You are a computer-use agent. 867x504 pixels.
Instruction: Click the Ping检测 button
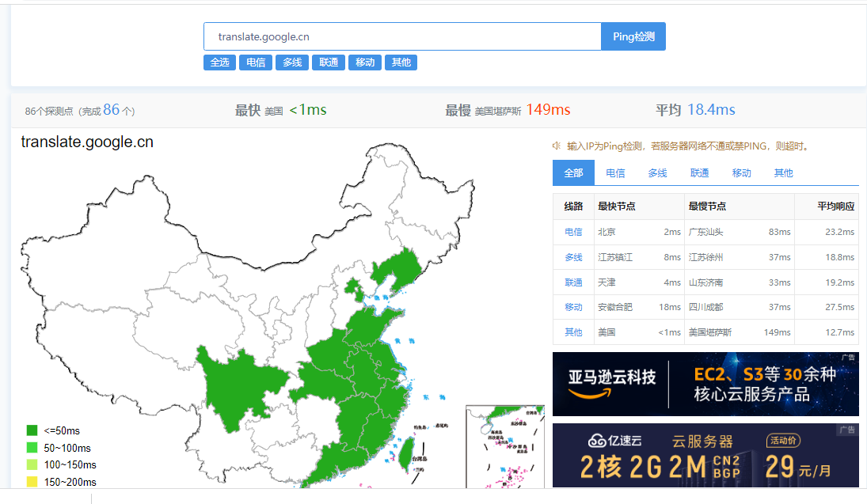tap(633, 36)
